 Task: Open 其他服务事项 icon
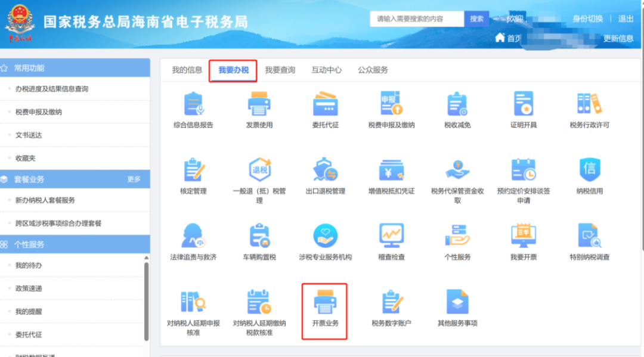(x=457, y=302)
